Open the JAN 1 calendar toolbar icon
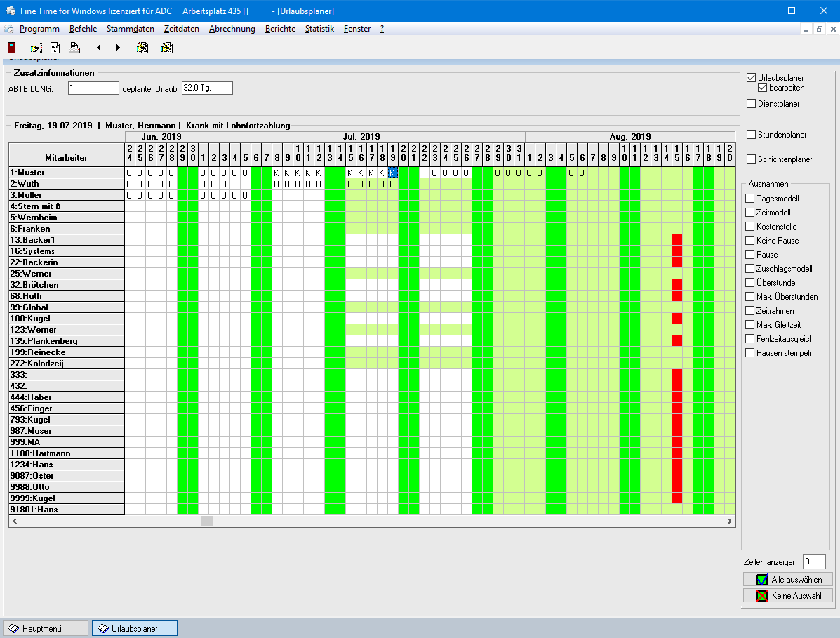This screenshot has height=638, width=840. [55, 48]
